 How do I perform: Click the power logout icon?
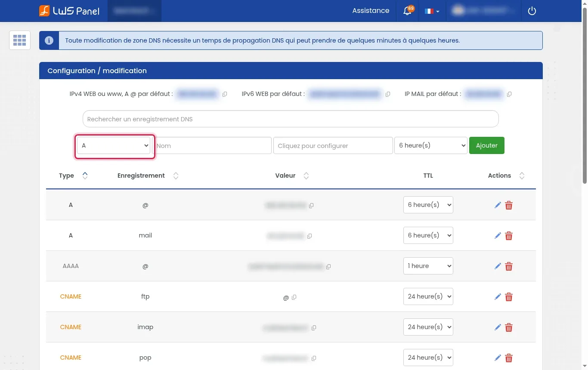point(532,11)
